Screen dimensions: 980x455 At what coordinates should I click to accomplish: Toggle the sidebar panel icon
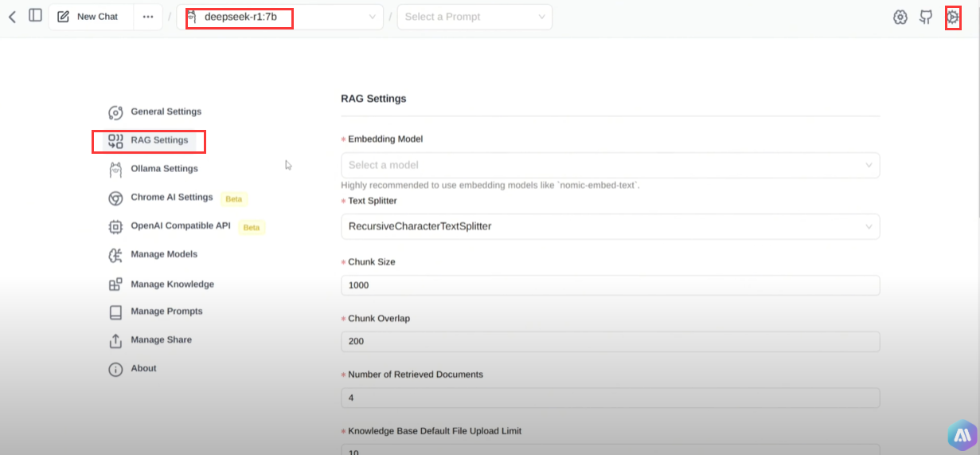pyautogui.click(x=35, y=15)
